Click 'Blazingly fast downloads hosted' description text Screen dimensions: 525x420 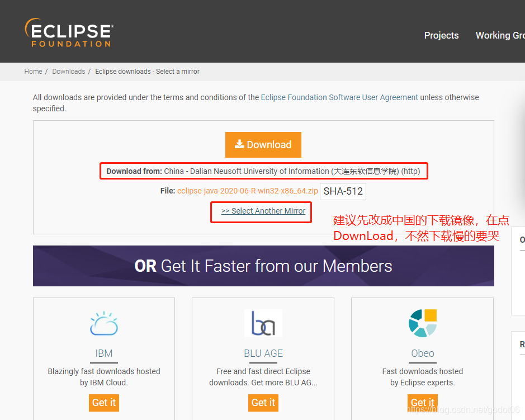pyautogui.click(x=104, y=377)
